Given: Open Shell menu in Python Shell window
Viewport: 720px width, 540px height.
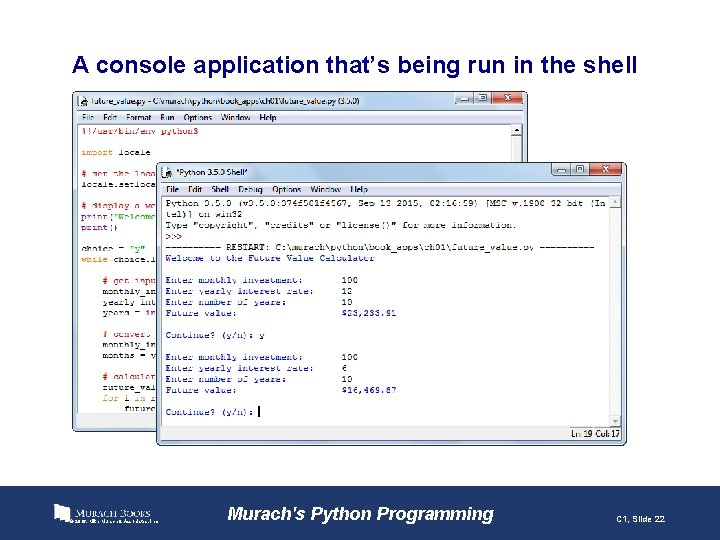Looking at the screenshot, I should (220, 189).
